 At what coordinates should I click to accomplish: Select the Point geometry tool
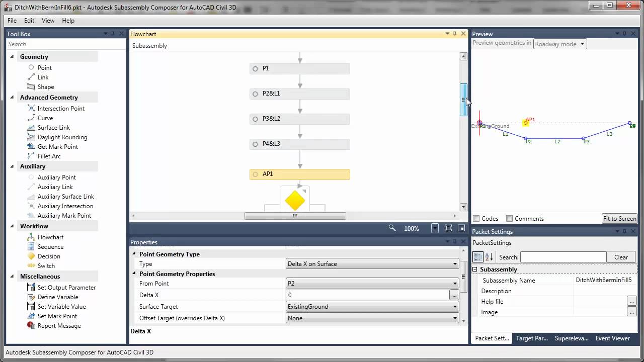[x=40, y=67]
